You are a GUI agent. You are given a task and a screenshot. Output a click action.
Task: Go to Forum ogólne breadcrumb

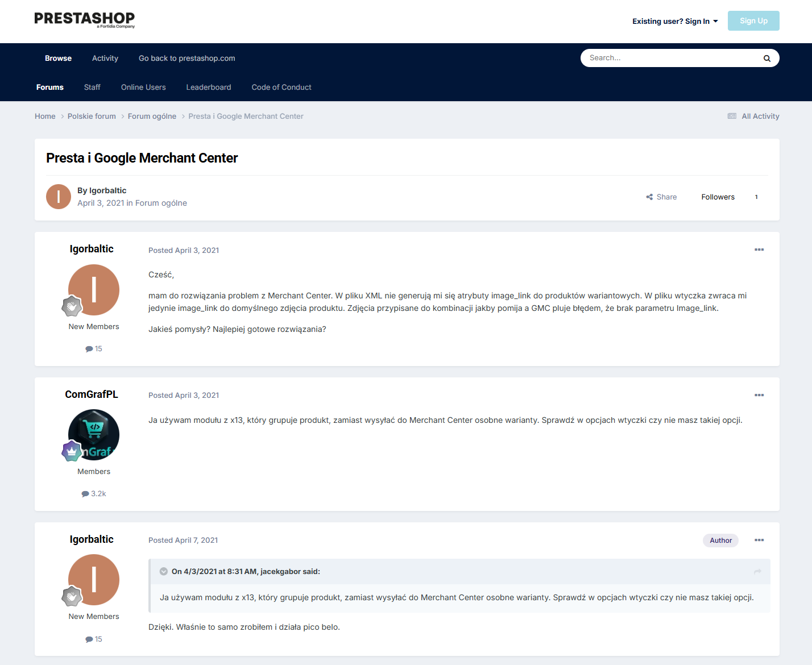[x=152, y=116]
